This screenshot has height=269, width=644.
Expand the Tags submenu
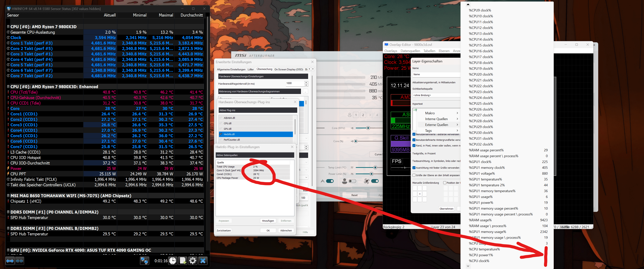[x=439, y=130]
